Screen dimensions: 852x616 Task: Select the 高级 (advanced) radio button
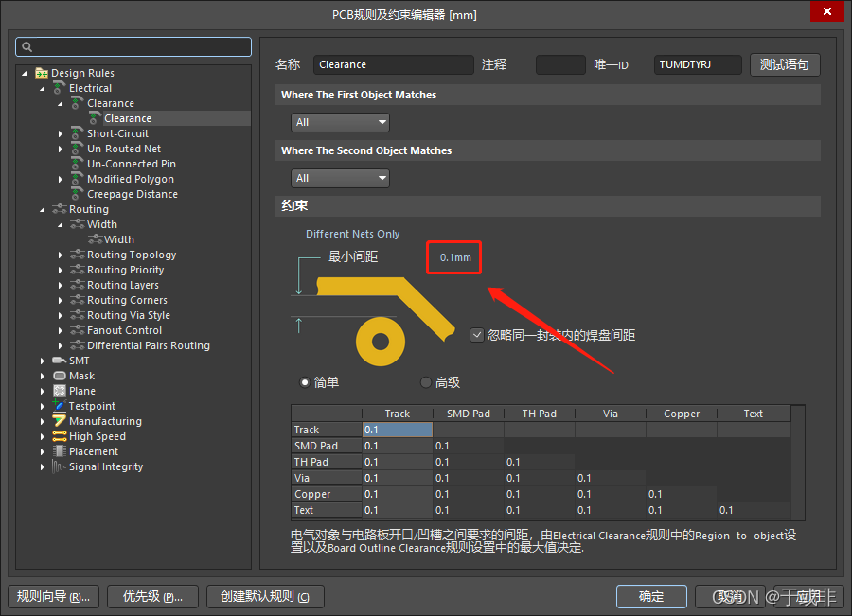(x=426, y=382)
